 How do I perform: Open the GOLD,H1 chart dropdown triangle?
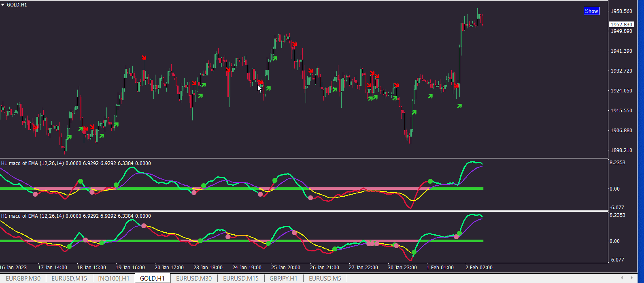3,5
